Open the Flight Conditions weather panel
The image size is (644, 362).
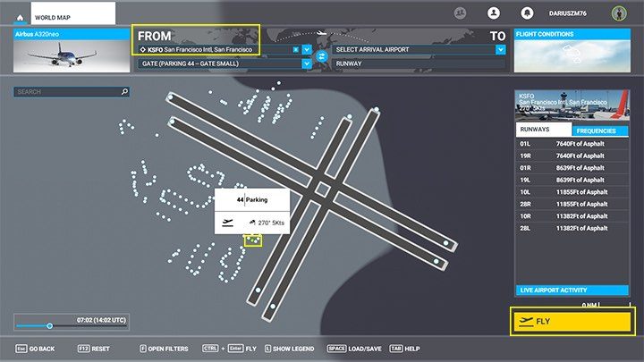pos(571,55)
